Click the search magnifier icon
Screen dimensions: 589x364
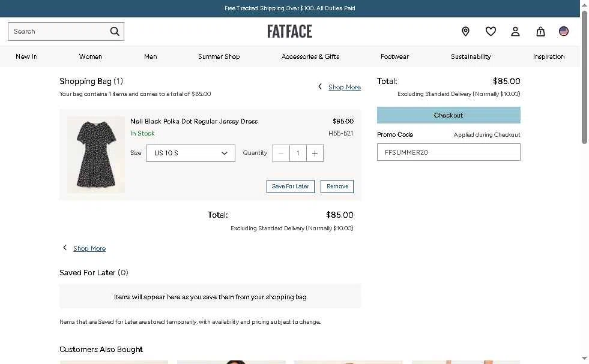pyautogui.click(x=115, y=32)
